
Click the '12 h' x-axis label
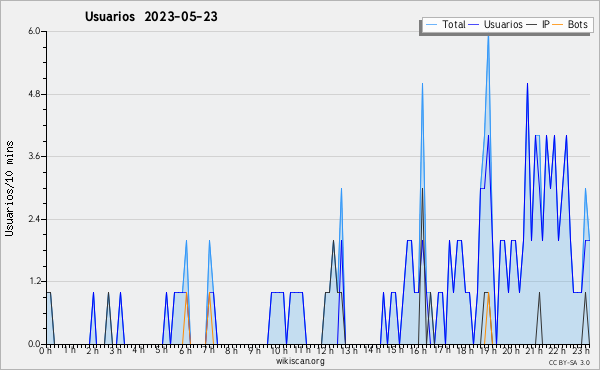tap(325, 351)
